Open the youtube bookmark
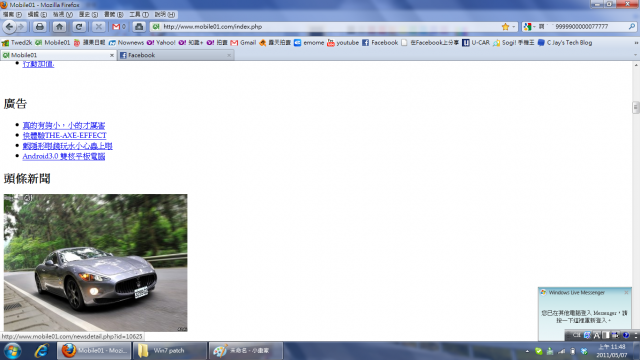Image resolution: width=640 pixels, height=360 pixels. tap(343, 42)
